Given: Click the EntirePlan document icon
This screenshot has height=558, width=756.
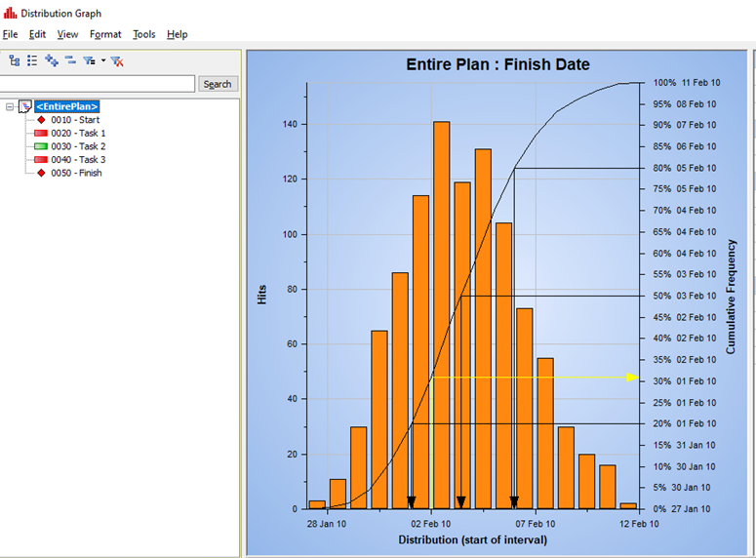Looking at the screenshot, I should (x=25, y=106).
